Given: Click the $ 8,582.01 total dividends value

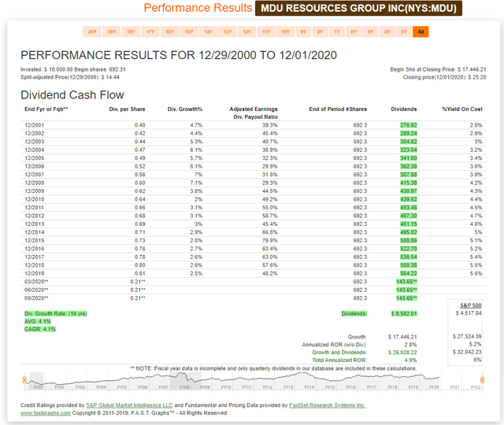Looking at the screenshot, I should coord(404,313).
